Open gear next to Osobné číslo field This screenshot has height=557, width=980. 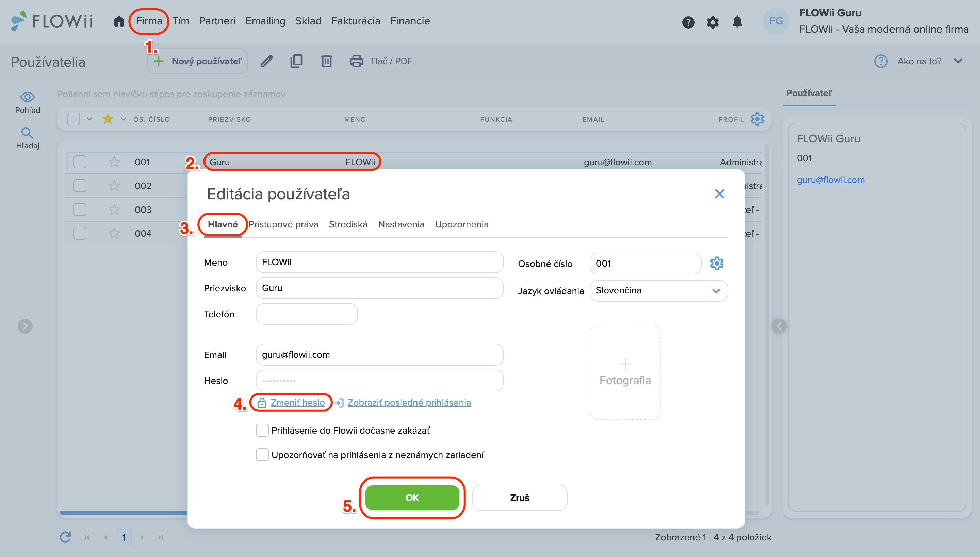click(x=717, y=263)
